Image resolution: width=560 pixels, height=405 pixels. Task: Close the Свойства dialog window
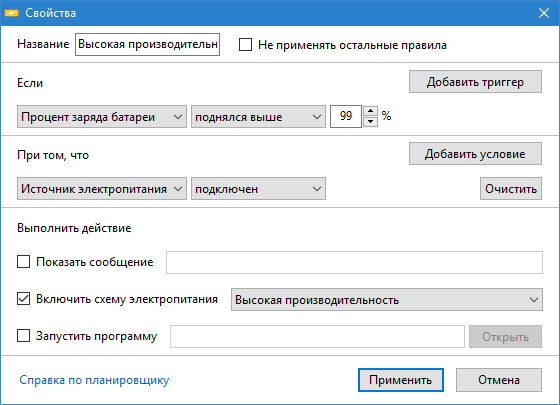(544, 13)
